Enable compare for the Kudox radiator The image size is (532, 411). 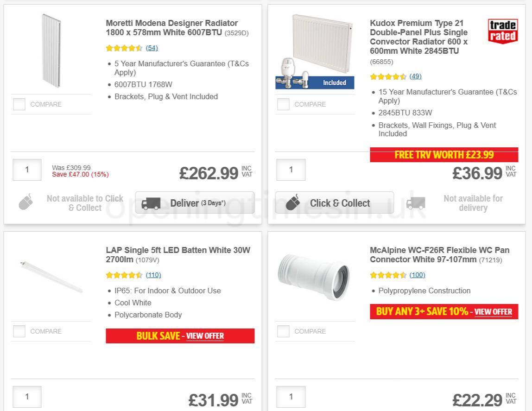tap(283, 104)
